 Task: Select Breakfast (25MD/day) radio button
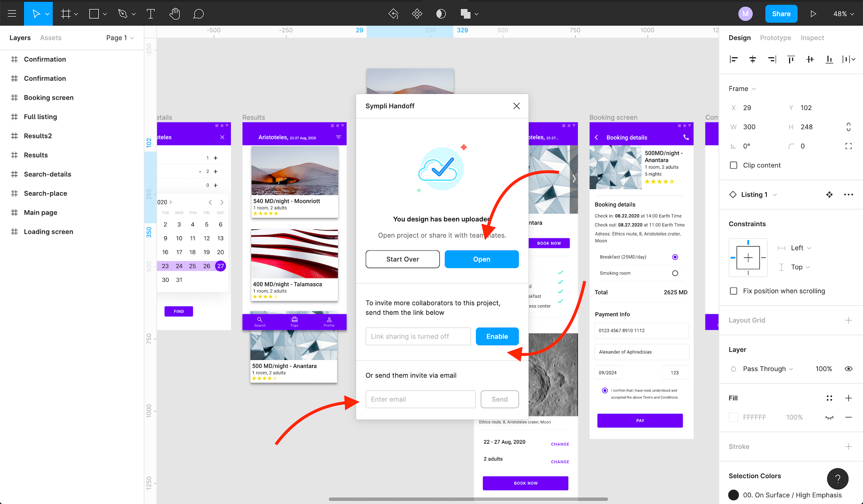tap(675, 257)
